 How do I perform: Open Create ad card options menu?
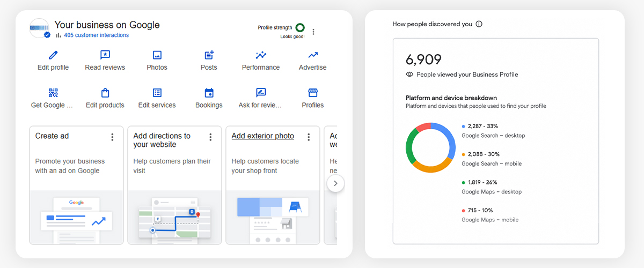112,137
